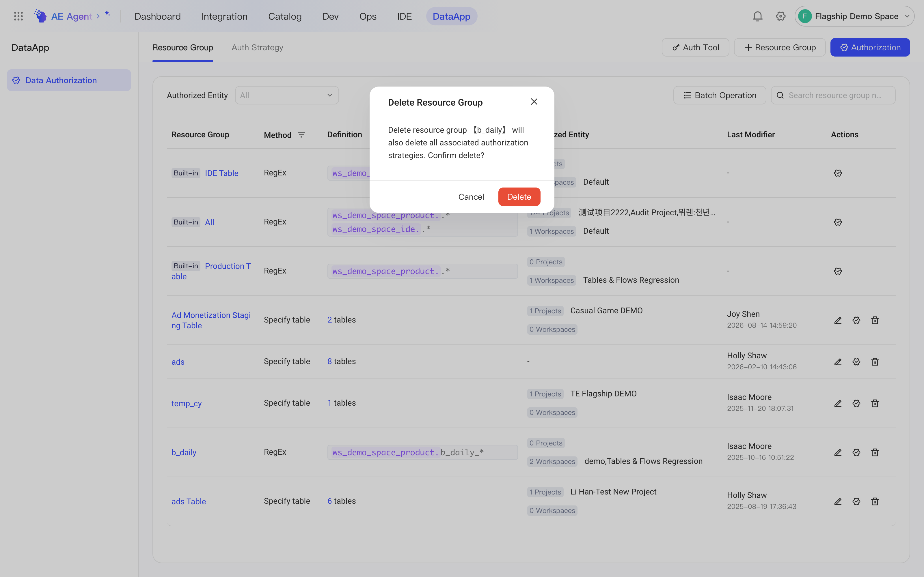
Task: Select Data Authorization in the sidebar
Action: [69, 80]
